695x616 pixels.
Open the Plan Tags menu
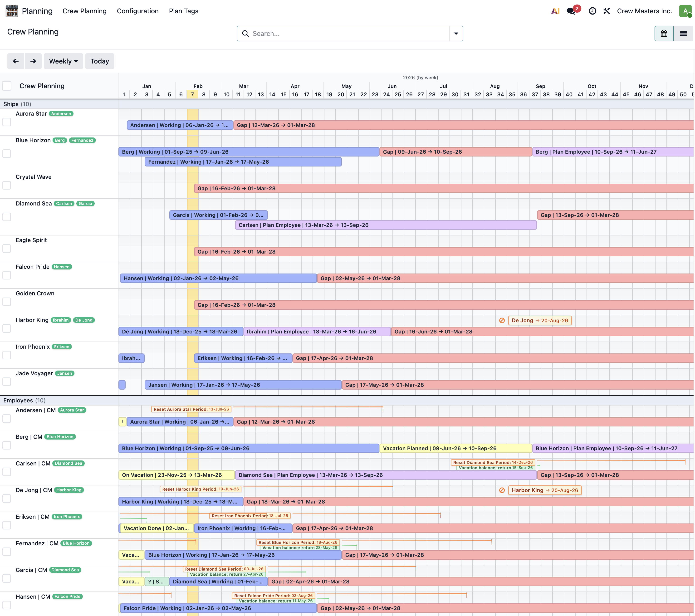click(184, 11)
